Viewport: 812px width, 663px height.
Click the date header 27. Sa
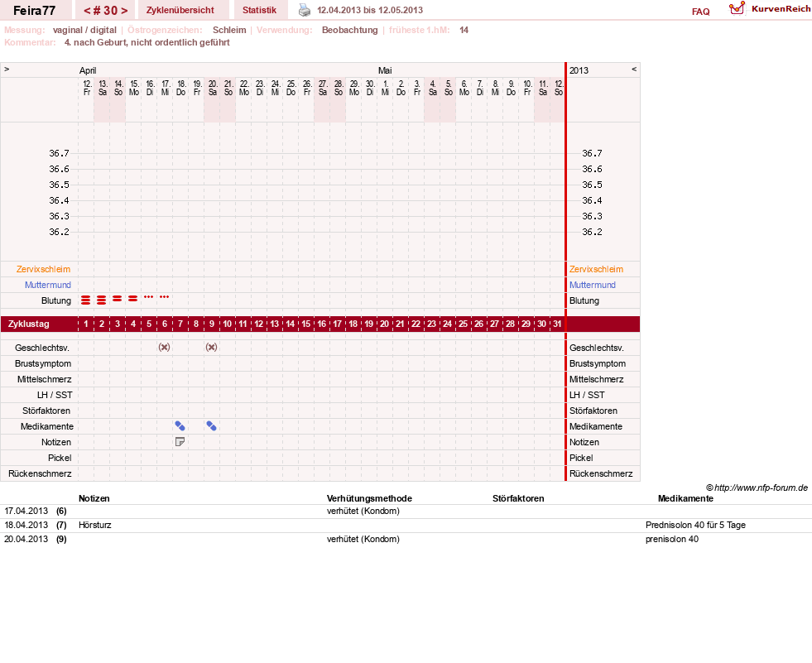click(x=323, y=88)
